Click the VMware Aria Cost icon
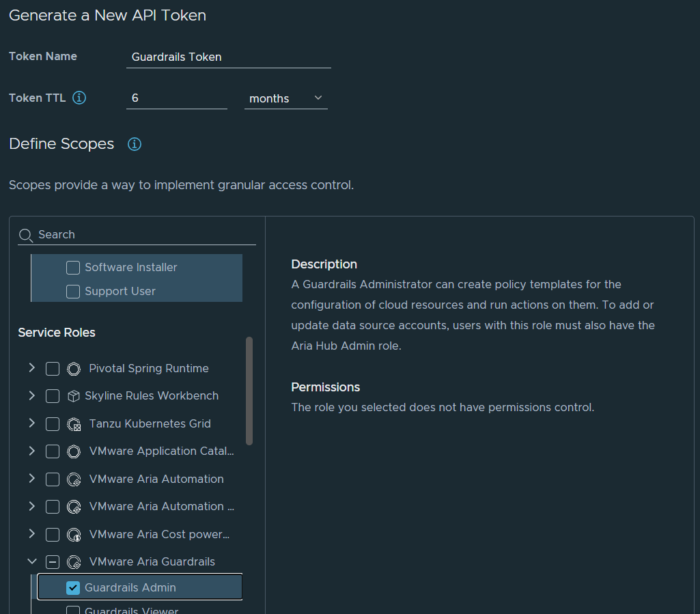 pos(74,535)
